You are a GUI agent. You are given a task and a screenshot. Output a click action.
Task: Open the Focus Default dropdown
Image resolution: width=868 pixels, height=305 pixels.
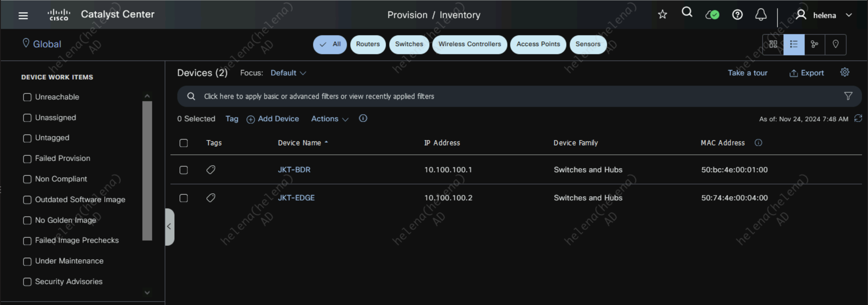pyautogui.click(x=288, y=73)
